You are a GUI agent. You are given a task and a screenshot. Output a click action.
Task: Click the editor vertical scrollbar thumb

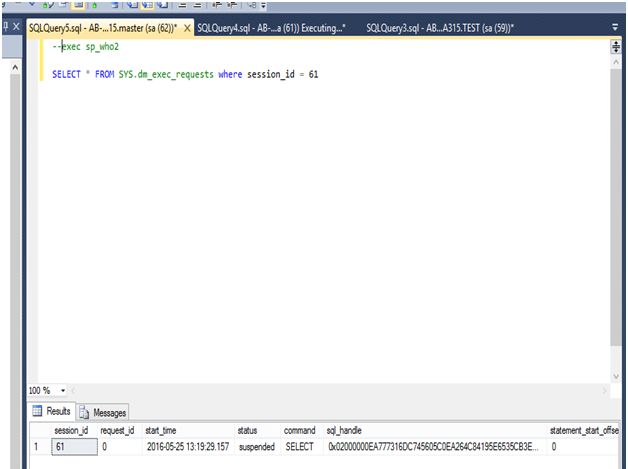[616, 207]
